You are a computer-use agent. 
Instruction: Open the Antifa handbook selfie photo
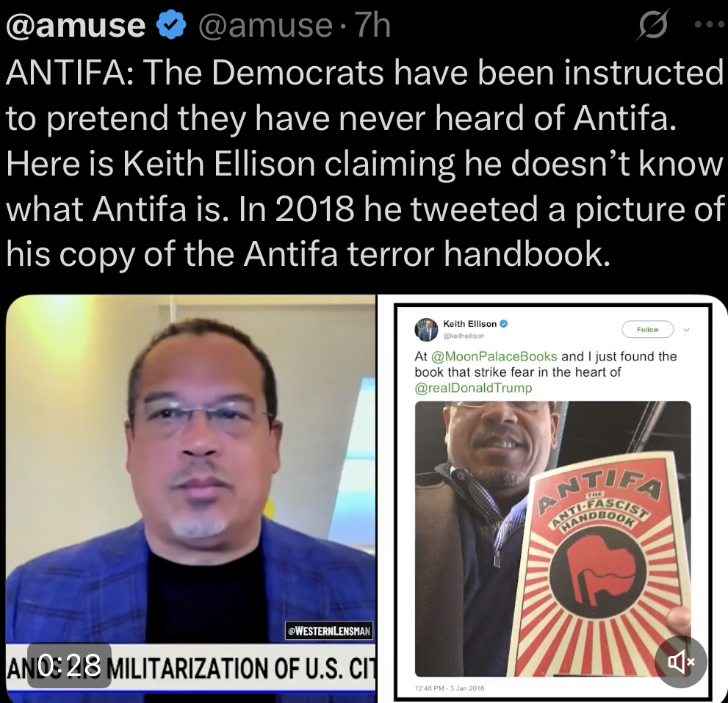[x=552, y=538]
